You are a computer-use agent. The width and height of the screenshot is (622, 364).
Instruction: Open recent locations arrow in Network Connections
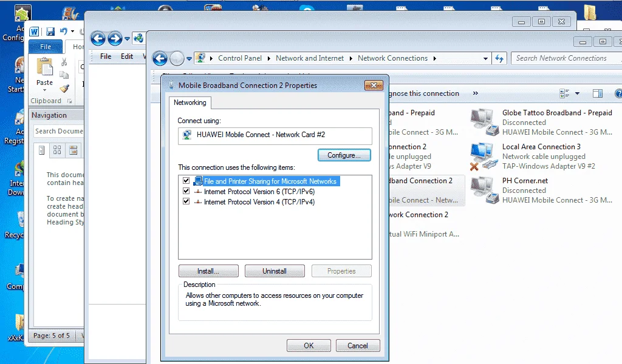(189, 59)
